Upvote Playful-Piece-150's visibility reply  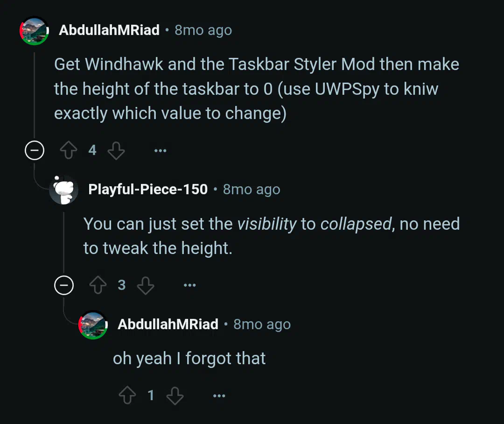pos(98,285)
